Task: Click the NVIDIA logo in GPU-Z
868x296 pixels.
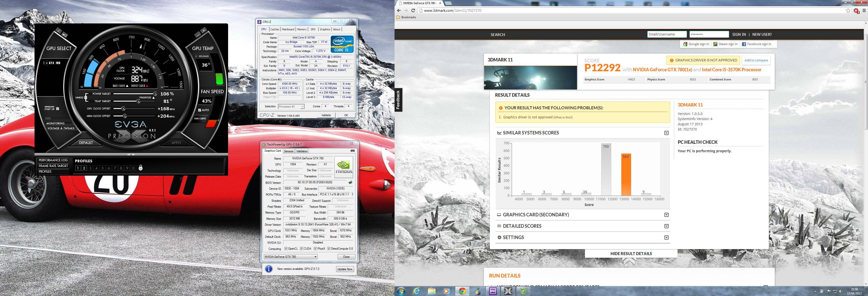Action: [x=344, y=167]
